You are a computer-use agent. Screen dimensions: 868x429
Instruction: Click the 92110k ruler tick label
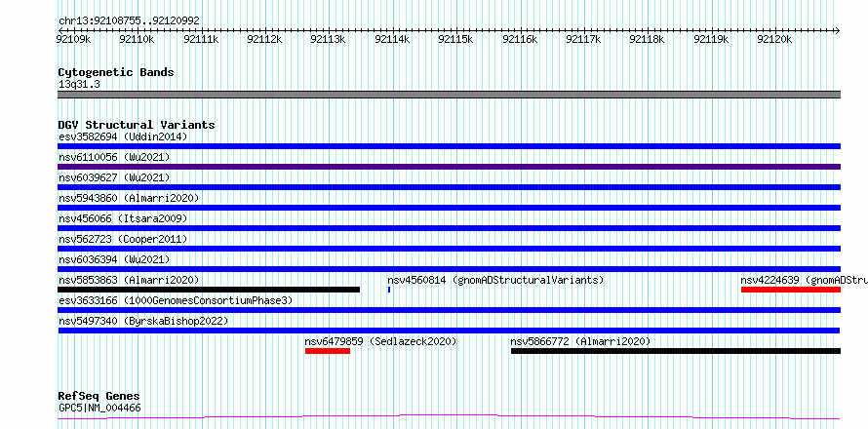137,39
